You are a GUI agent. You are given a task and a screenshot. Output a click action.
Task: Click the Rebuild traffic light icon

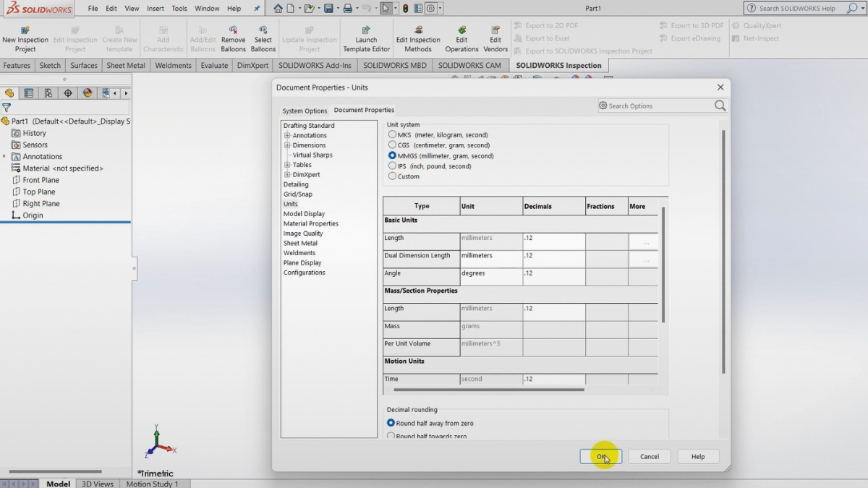(405, 9)
